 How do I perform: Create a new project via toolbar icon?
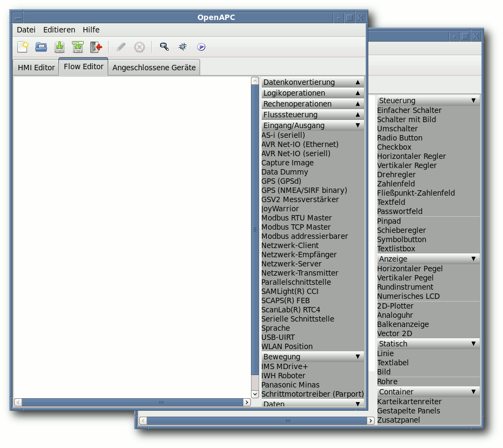tap(23, 47)
